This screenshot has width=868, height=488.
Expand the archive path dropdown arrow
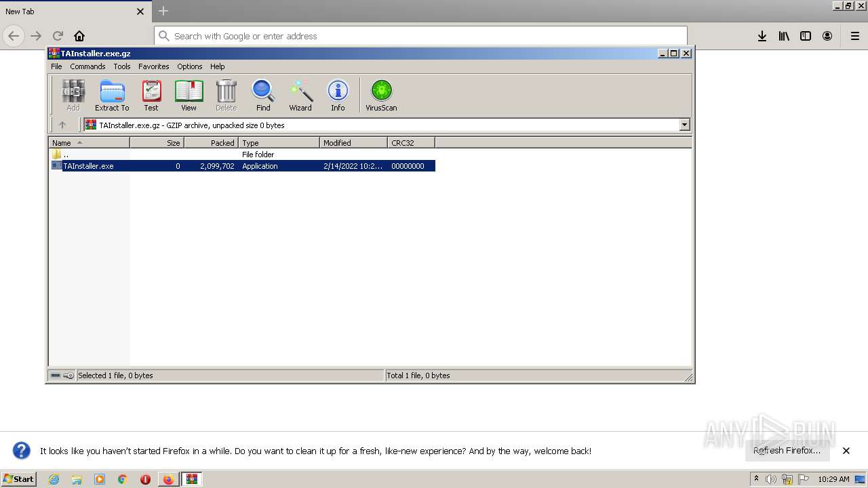(x=684, y=125)
